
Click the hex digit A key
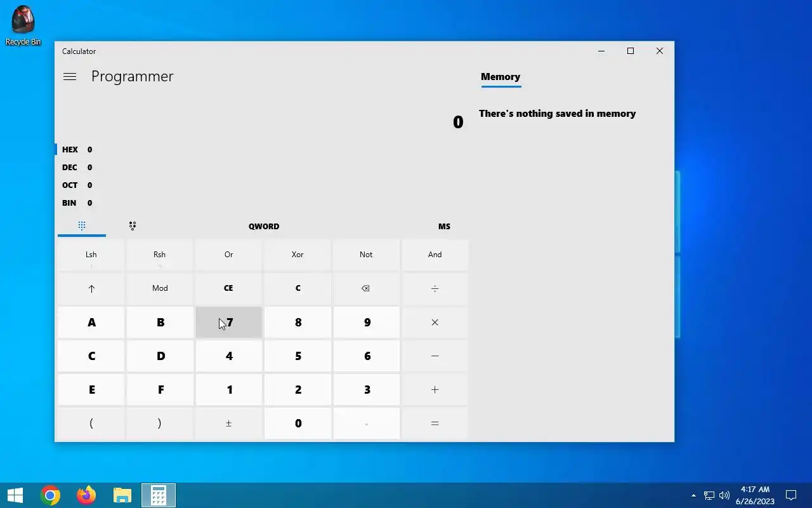(x=91, y=323)
